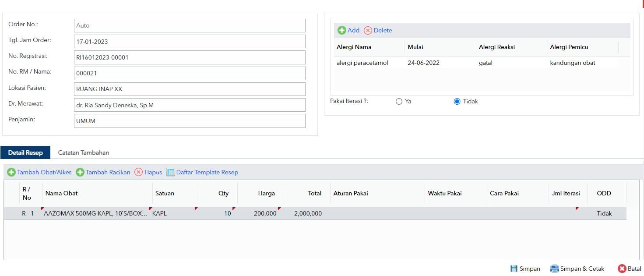This screenshot has width=644, height=276.
Task: Select the Tidak radio for Pakai Iterasi
Action: tap(457, 101)
